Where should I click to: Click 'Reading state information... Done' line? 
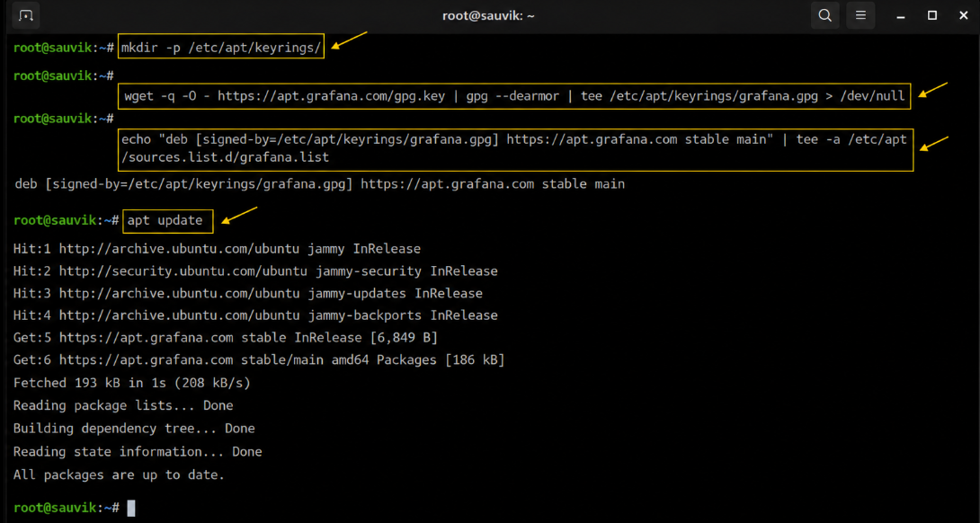pos(138,451)
